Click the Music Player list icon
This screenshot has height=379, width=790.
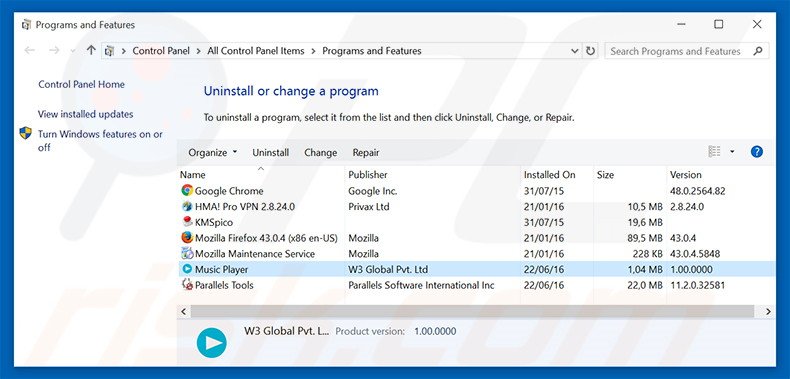click(x=187, y=269)
